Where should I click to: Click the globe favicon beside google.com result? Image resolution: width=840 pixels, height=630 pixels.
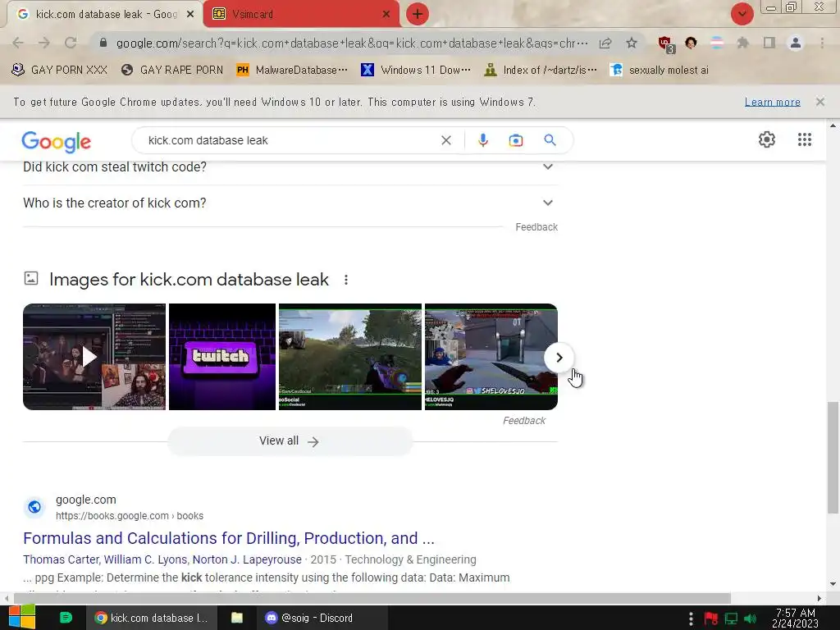click(x=34, y=507)
